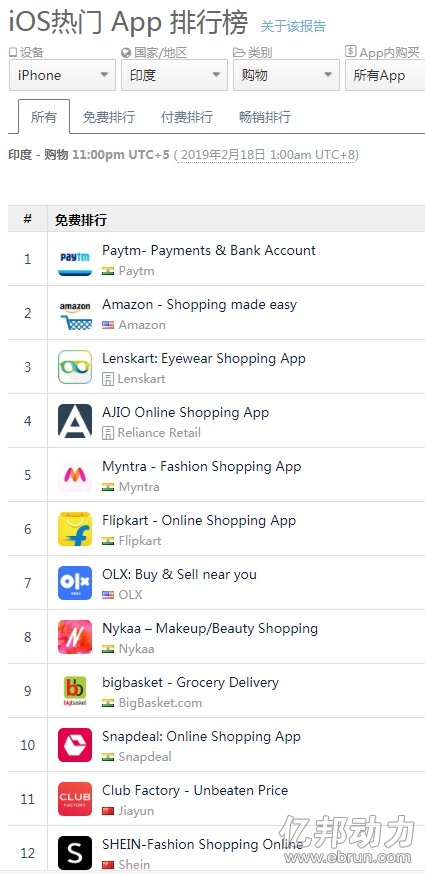Select the 付费排行 tab

click(187, 117)
